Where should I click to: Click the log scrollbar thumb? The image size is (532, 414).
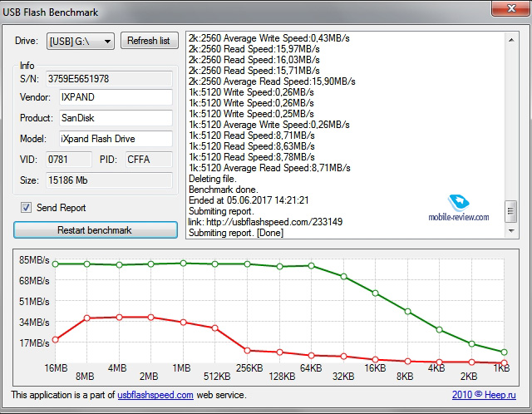[511, 211]
